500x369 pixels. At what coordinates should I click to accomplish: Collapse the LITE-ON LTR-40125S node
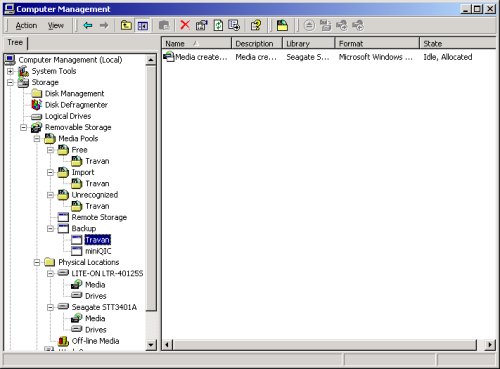[x=50, y=274]
